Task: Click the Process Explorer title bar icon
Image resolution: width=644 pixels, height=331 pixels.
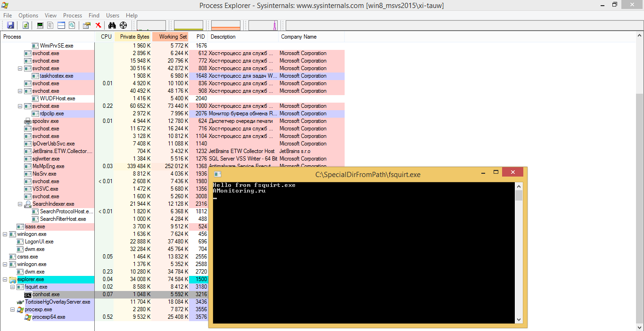Action: point(5,5)
